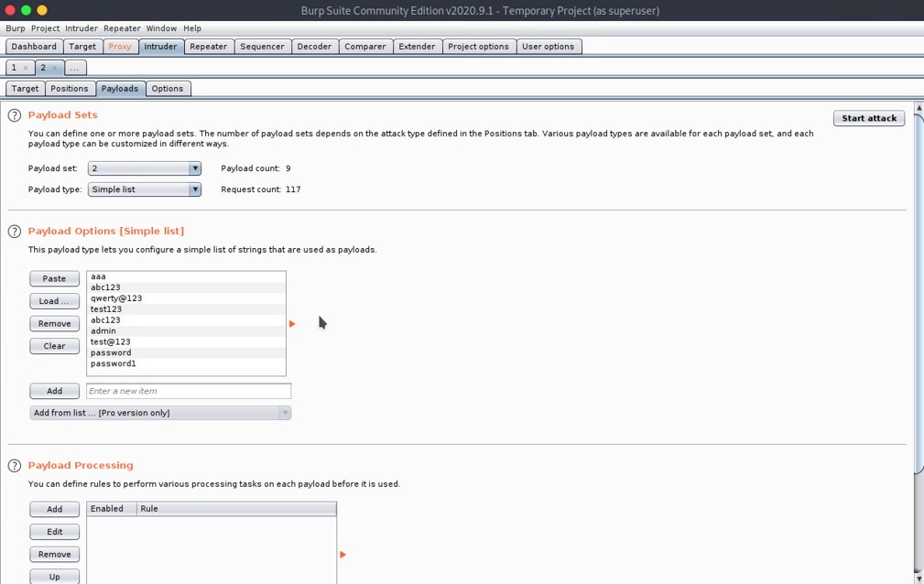The width and height of the screenshot is (924, 584).
Task: Select qwerty@123 in payload list
Action: click(116, 298)
